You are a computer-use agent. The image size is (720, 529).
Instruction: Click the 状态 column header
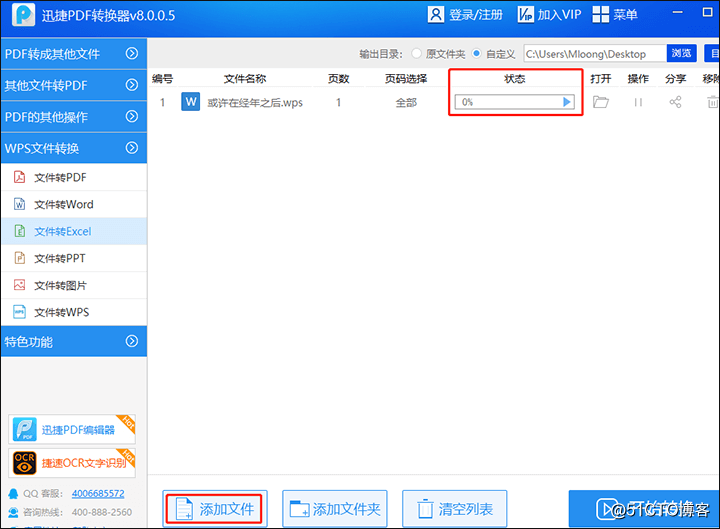click(x=515, y=79)
